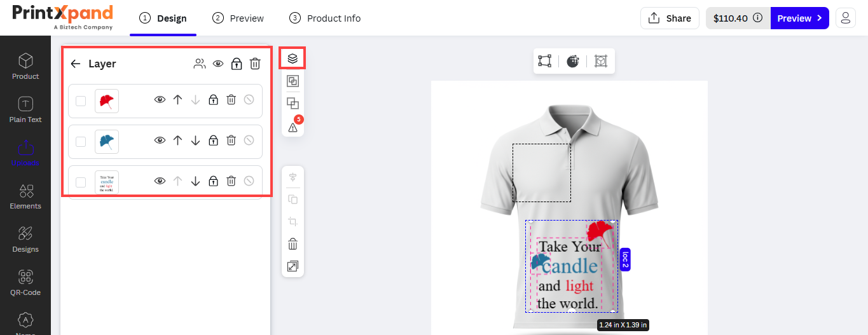Image resolution: width=868 pixels, height=335 pixels.
Task: Expand the canvas to fullscreen
Action: [x=293, y=266]
